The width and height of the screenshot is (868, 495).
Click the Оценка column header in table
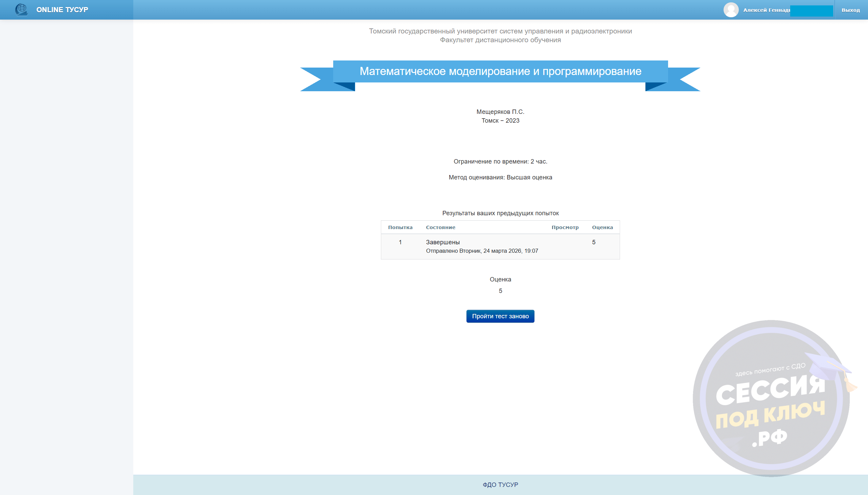click(602, 227)
